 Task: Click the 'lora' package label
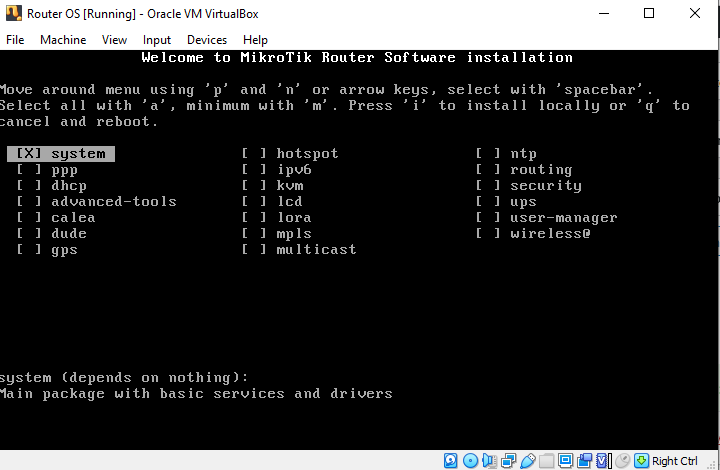coord(294,218)
